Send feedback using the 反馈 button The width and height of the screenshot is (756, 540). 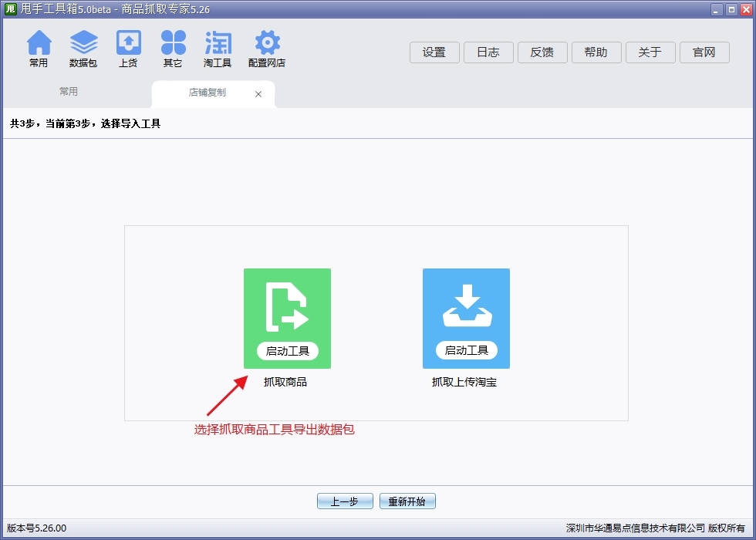tap(542, 52)
